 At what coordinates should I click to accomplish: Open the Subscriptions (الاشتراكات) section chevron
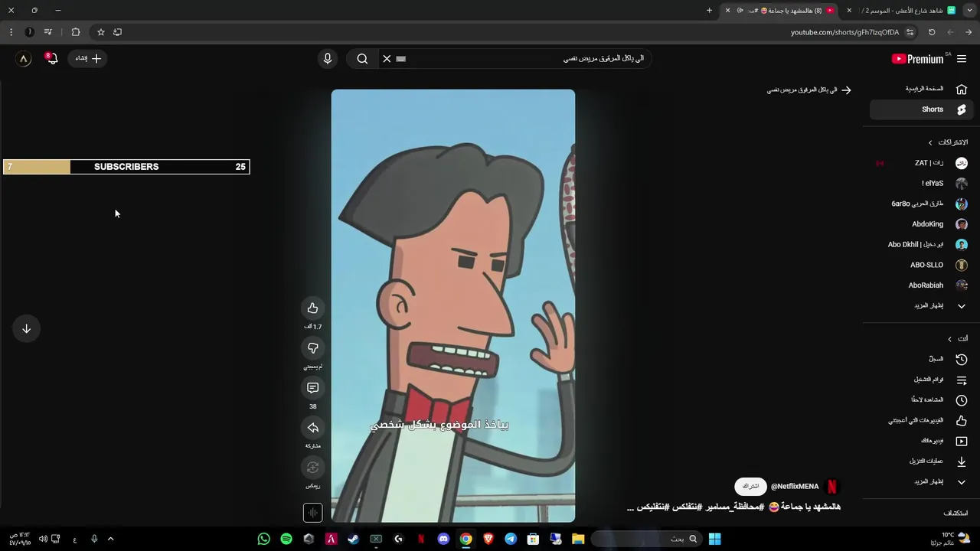pos(931,142)
